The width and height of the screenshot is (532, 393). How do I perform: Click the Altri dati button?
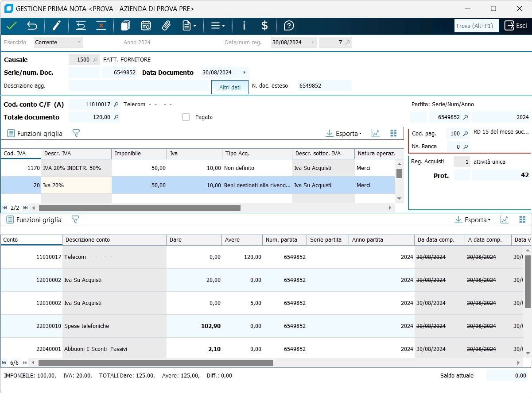(x=230, y=87)
